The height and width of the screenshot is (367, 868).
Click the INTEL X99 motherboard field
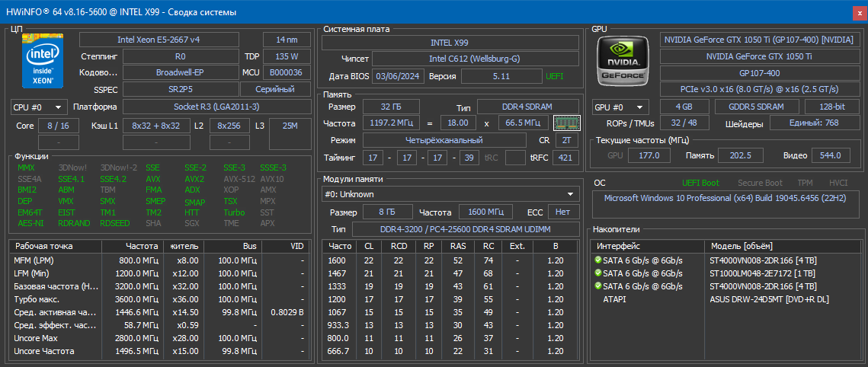pyautogui.click(x=449, y=43)
